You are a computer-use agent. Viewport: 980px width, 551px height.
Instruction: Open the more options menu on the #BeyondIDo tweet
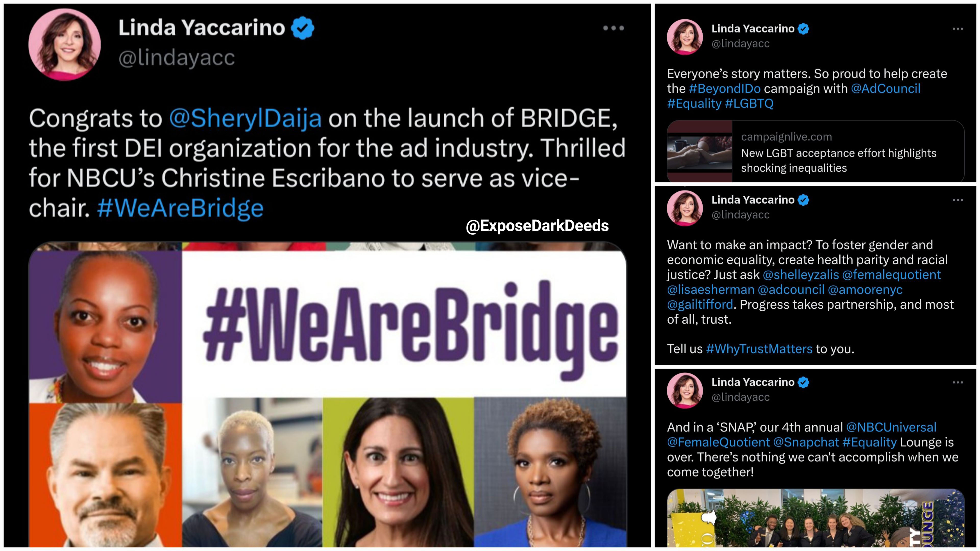pos(958,29)
